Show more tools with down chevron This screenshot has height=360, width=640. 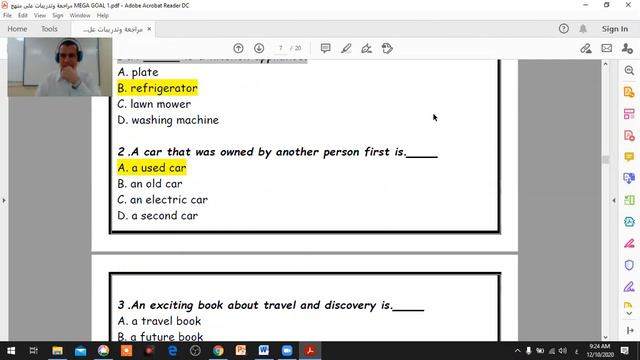tap(629, 313)
